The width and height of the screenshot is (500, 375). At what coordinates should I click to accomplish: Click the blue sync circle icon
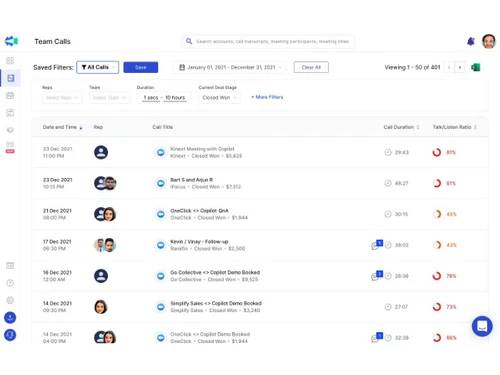(x=10, y=335)
